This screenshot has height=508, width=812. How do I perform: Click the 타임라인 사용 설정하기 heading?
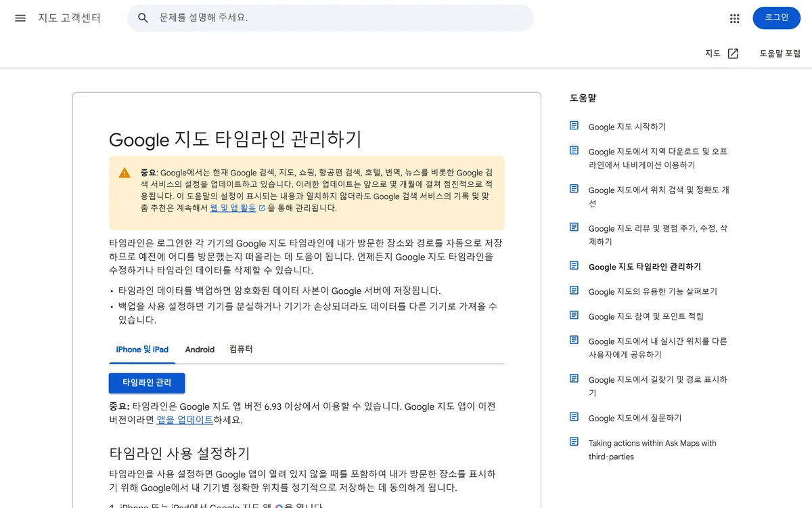[179, 453]
